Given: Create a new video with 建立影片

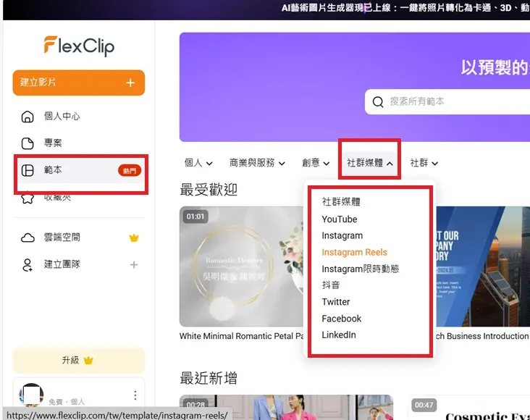Looking at the screenshot, I should pyautogui.click(x=79, y=83).
